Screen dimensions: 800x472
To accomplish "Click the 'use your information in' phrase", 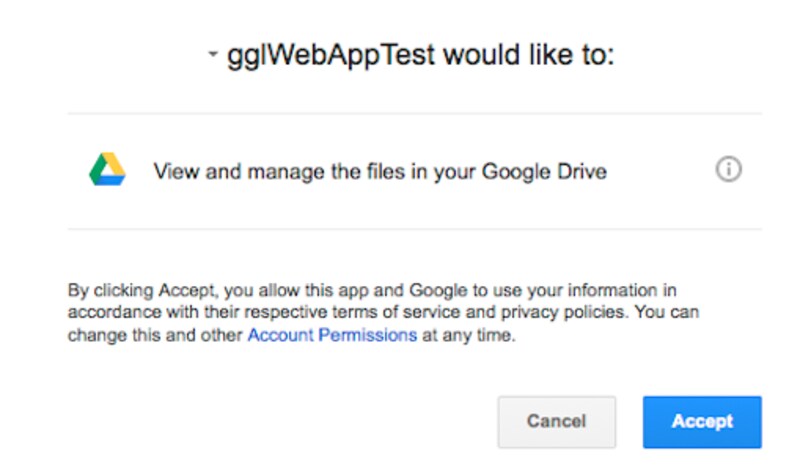I will tap(573, 291).
